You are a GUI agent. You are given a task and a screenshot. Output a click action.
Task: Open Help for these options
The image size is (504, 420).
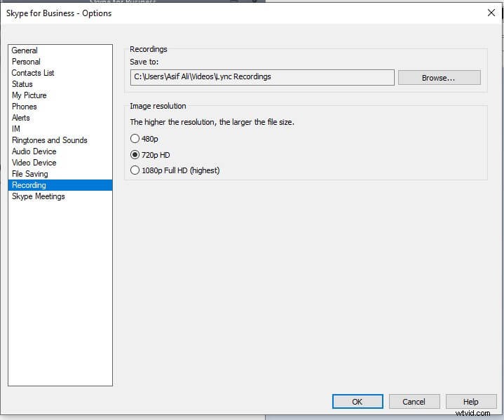click(471, 402)
